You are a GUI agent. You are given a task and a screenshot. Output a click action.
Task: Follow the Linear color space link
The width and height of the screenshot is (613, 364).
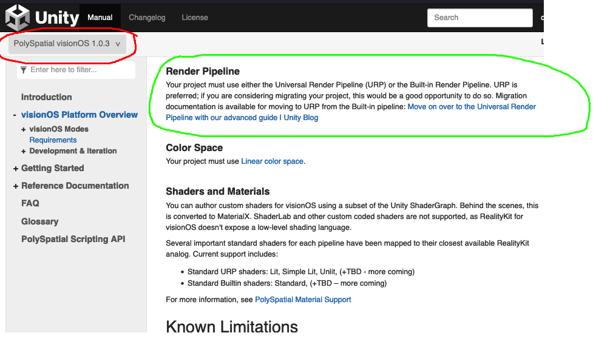(272, 161)
